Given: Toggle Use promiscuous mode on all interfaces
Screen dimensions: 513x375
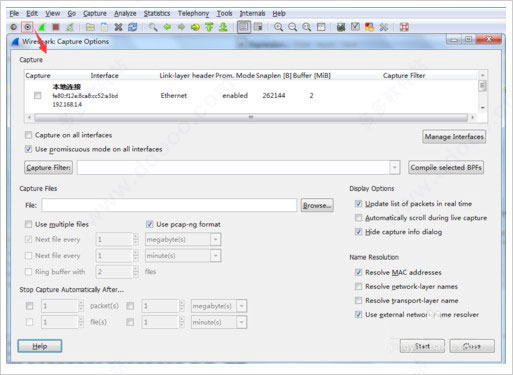Looking at the screenshot, I should pos(28,149).
